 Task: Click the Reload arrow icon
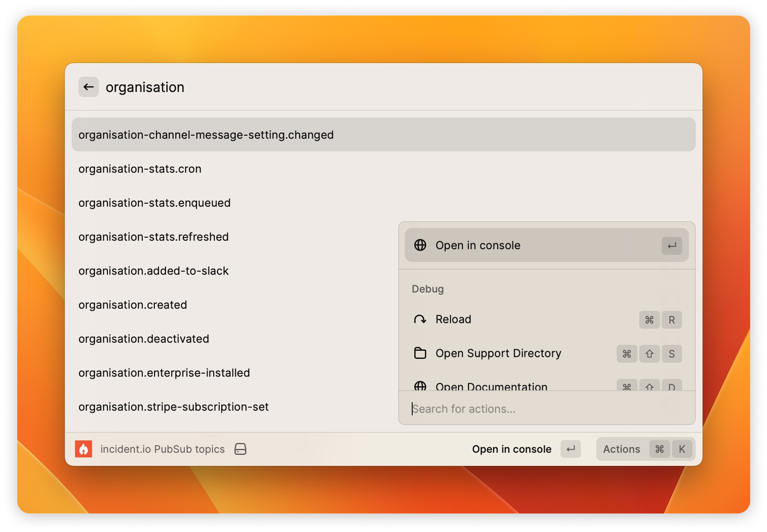pos(420,319)
